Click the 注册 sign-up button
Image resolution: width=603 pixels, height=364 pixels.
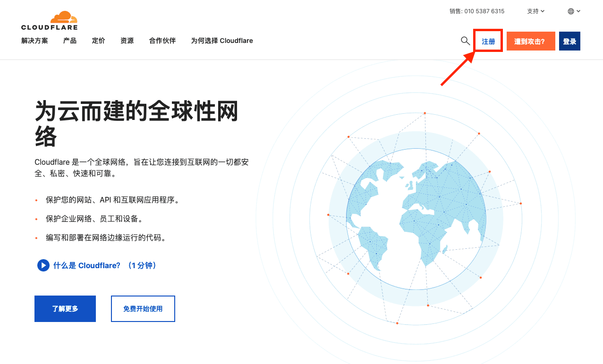pos(488,41)
